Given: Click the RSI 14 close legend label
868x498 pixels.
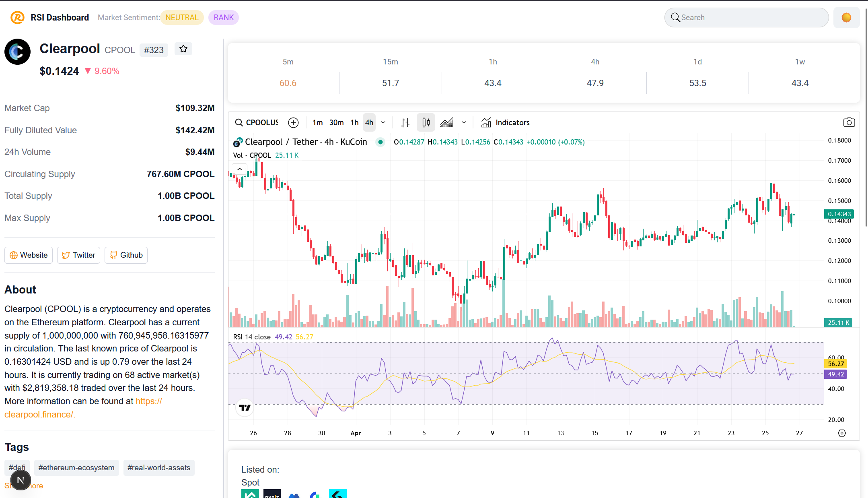Looking at the screenshot, I should tap(252, 337).
